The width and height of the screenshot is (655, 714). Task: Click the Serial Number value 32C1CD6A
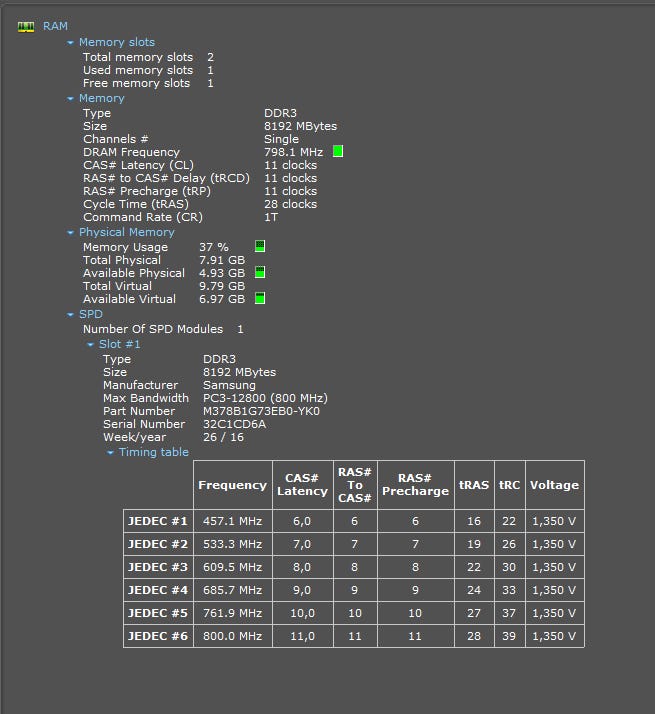234,424
